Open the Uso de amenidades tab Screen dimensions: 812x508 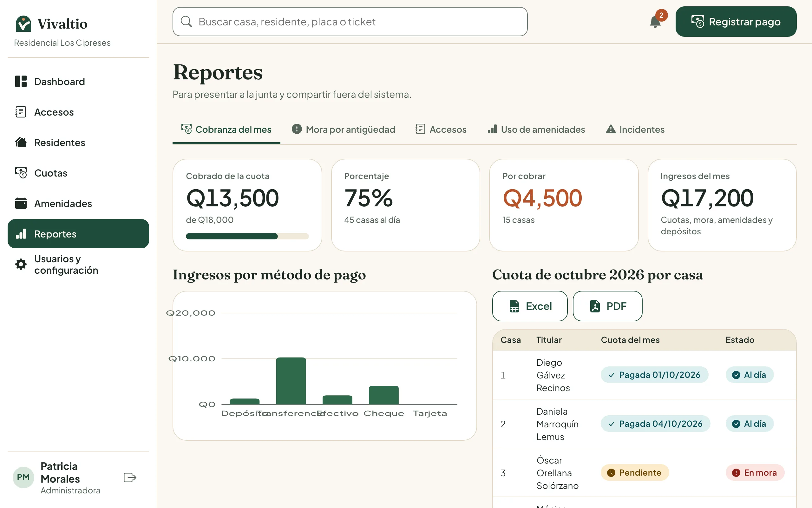pos(536,129)
